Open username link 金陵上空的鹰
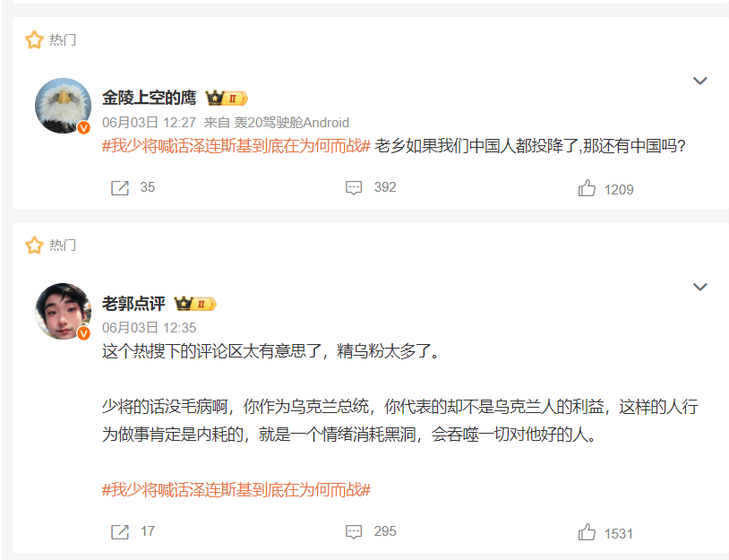 [x=150, y=98]
